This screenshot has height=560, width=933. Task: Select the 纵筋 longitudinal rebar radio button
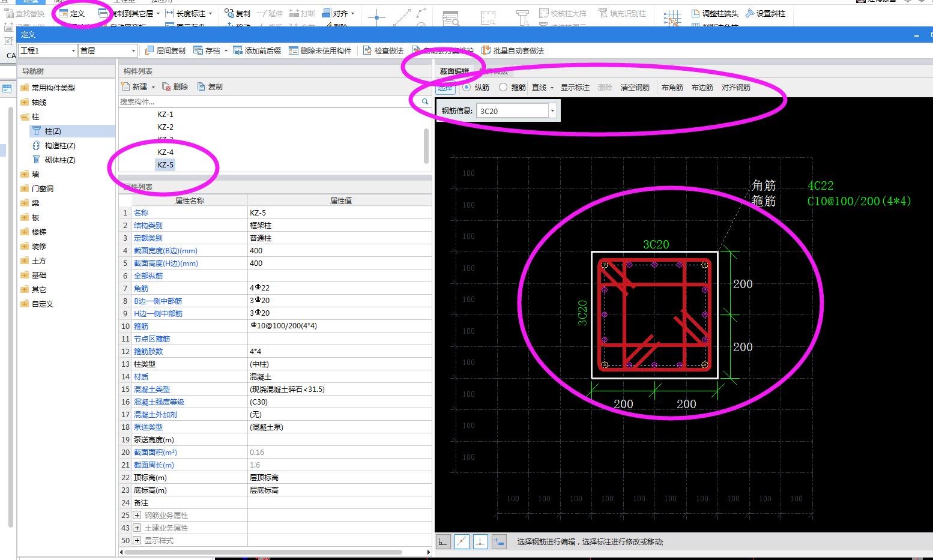(x=466, y=88)
